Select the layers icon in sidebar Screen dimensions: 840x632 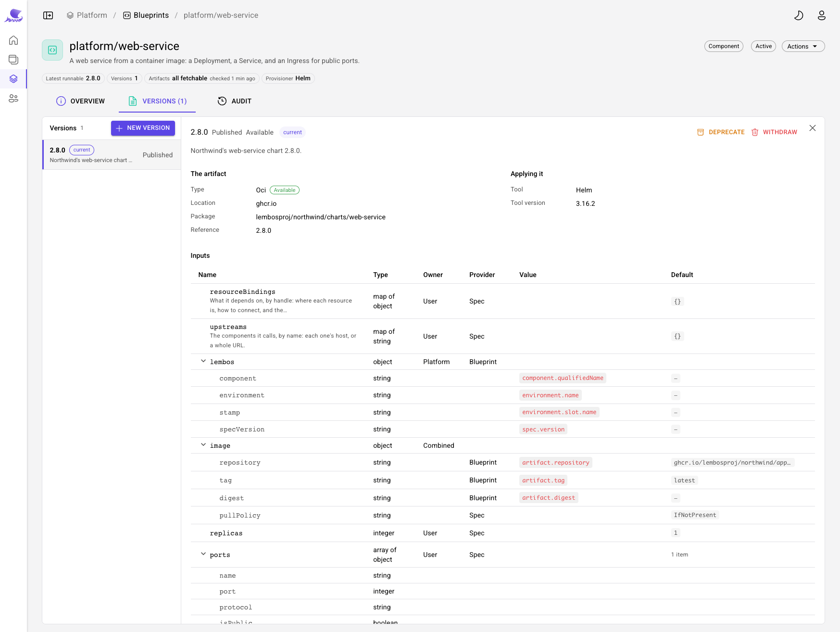pos(13,79)
